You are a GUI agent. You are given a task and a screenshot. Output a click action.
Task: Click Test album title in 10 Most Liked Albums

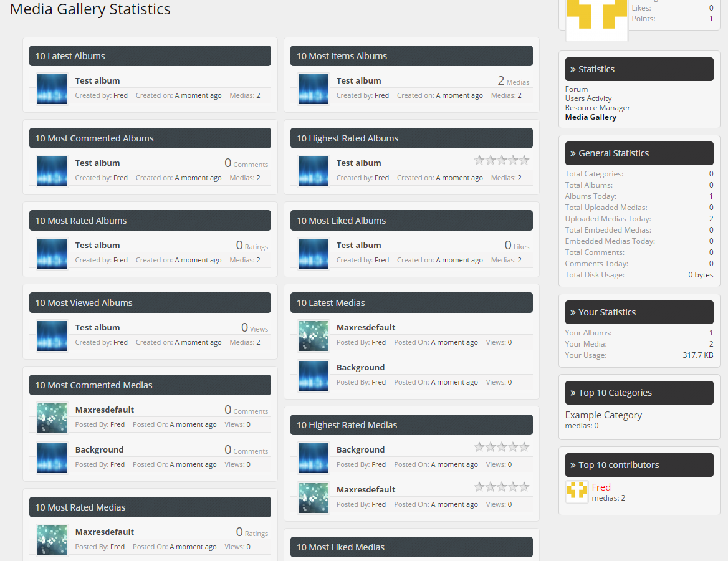359,245
